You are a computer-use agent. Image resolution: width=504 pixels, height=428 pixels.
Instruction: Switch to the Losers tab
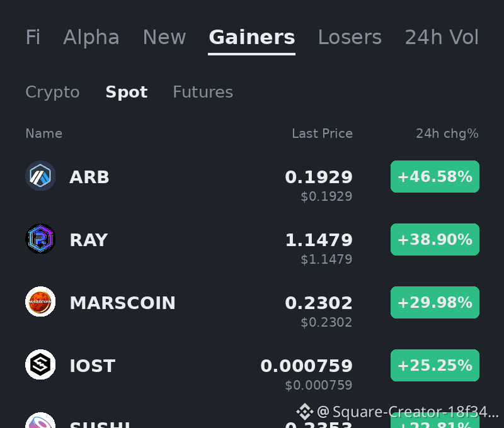tap(350, 37)
